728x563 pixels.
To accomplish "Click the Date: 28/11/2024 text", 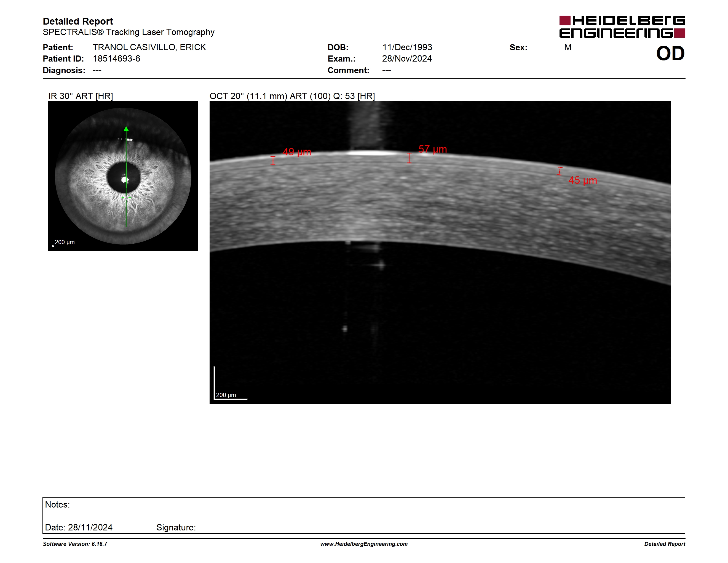I will [x=79, y=527].
